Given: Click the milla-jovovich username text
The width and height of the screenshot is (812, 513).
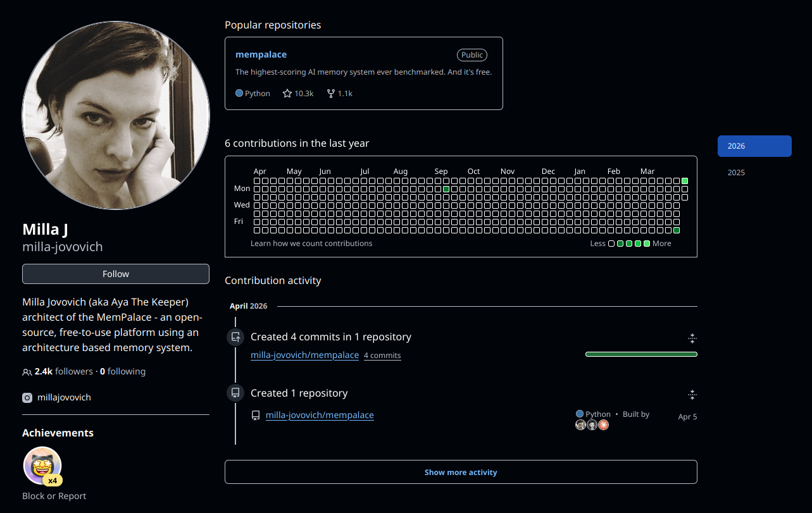Looking at the screenshot, I should coord(63,247).
